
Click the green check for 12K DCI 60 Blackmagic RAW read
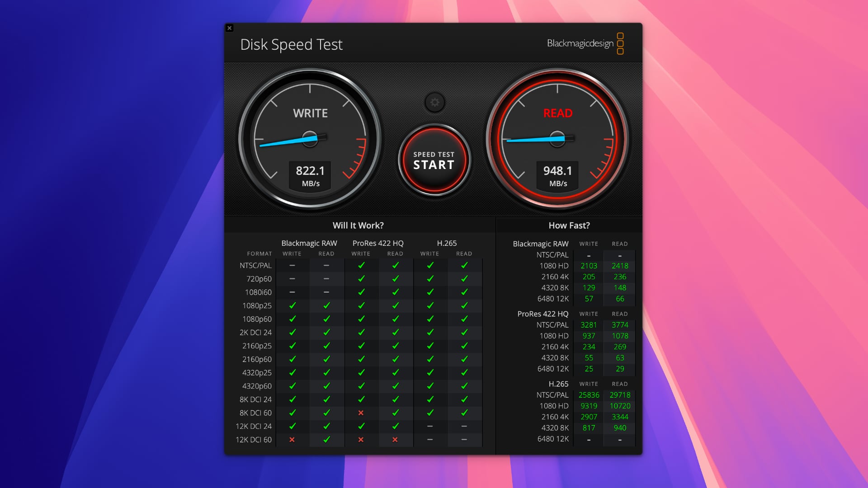[x=326, y=440]
